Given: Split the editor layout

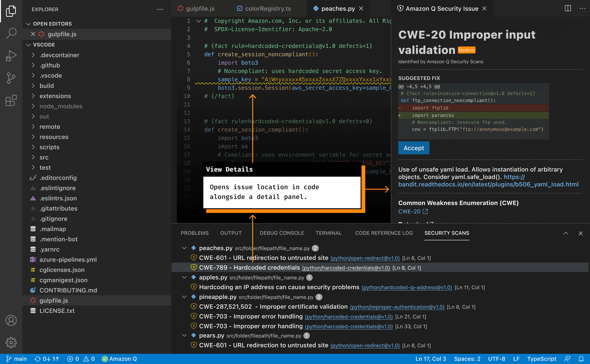Looking at the screenshot, I should tap(568, 8).
